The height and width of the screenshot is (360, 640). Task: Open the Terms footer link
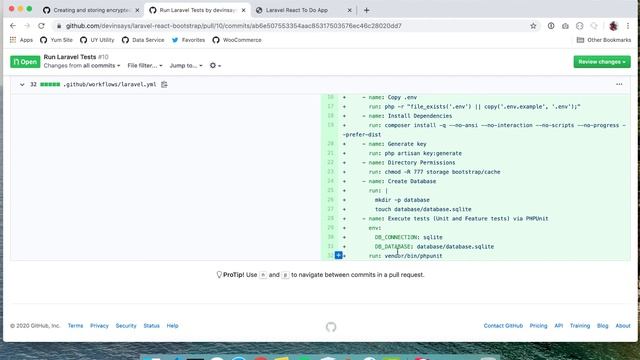point(76,326)
